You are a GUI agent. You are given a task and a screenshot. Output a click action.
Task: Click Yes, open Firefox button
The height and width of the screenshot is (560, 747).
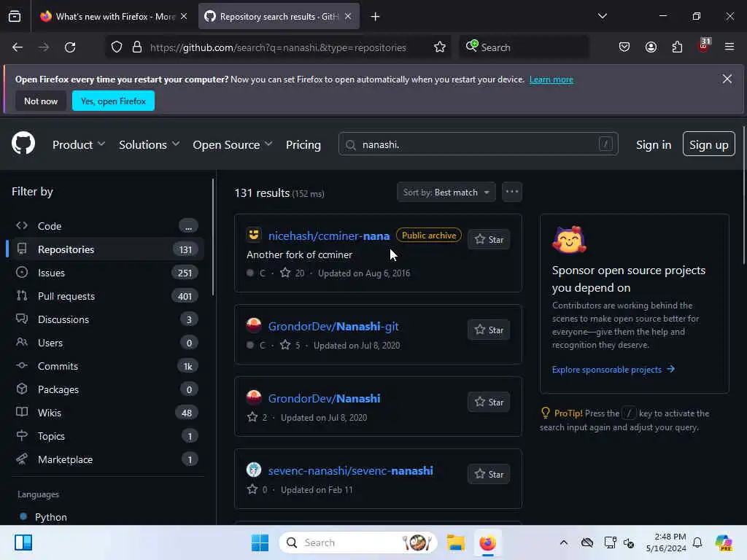(113, 101)
